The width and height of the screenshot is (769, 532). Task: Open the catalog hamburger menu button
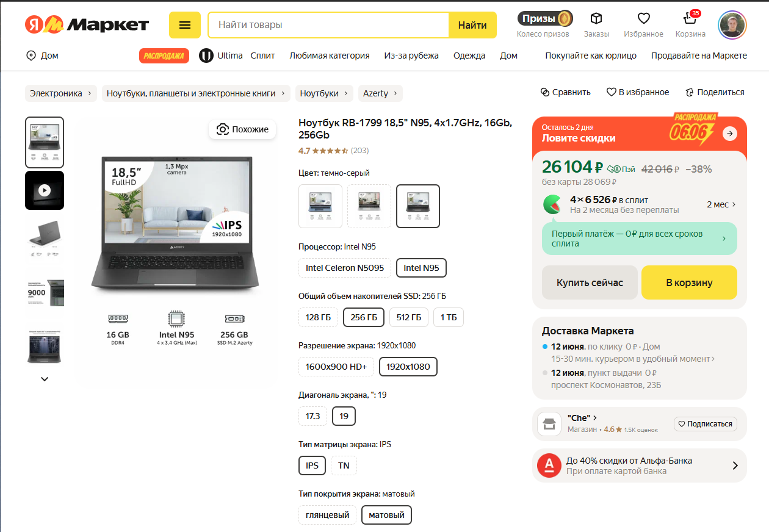pos(184,25)
